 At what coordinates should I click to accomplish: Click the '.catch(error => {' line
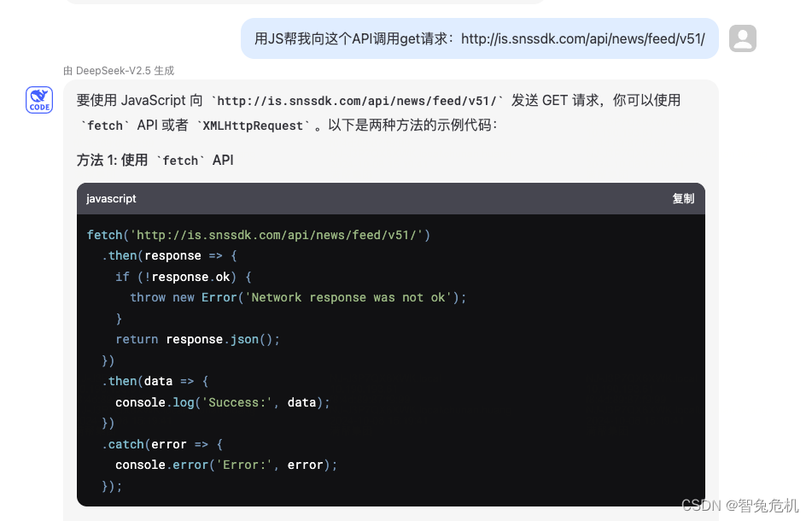pos(162,444)
